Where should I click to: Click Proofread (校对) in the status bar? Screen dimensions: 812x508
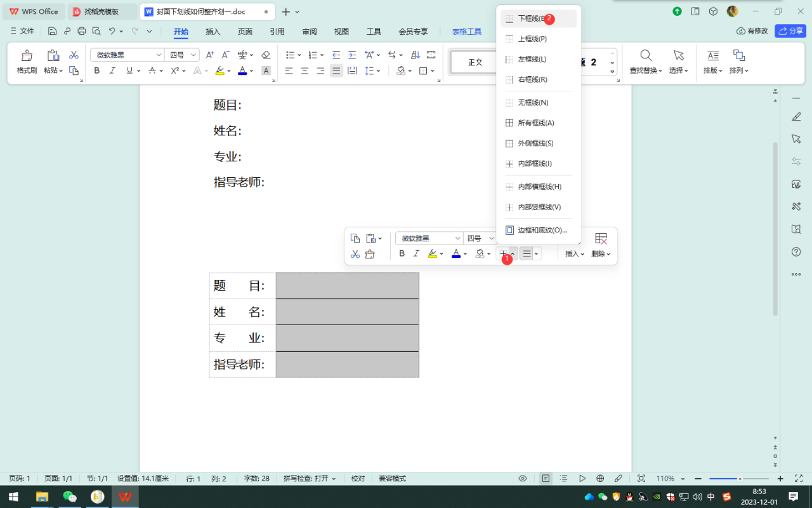(x=358, y=478)
